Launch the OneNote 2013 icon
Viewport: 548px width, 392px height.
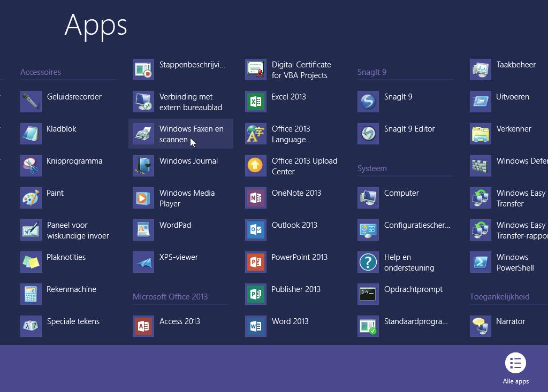coord(256,198)
